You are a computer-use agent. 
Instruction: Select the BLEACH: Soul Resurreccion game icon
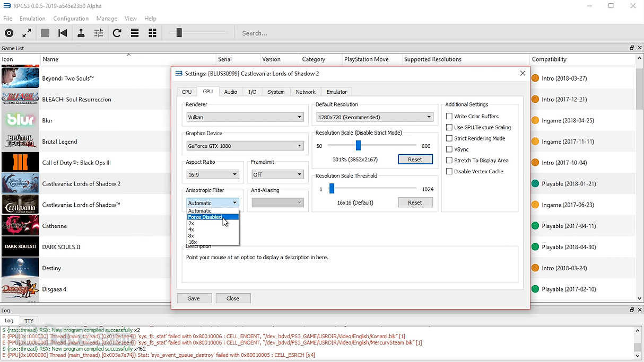pyautogui.click(x=20, y=99)
